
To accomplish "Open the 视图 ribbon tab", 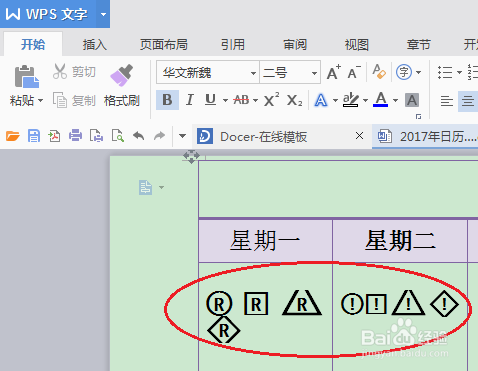I will click(x=357, y=44).
